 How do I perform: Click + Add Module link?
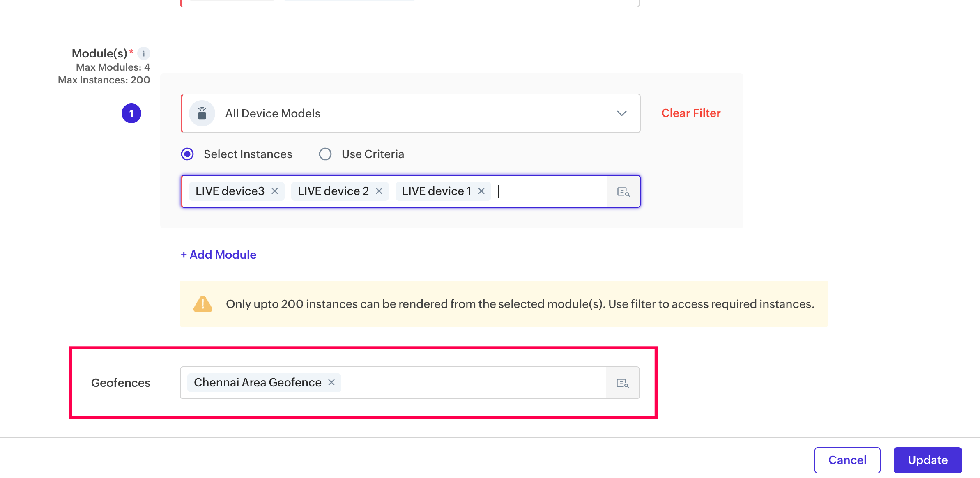219,255
